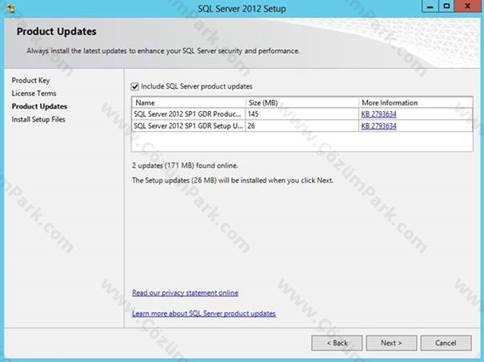The width and height of the screenshot is (484, 362).
Task: Click '2 updates (171 MB) found online' text
Action: (185, 166)
